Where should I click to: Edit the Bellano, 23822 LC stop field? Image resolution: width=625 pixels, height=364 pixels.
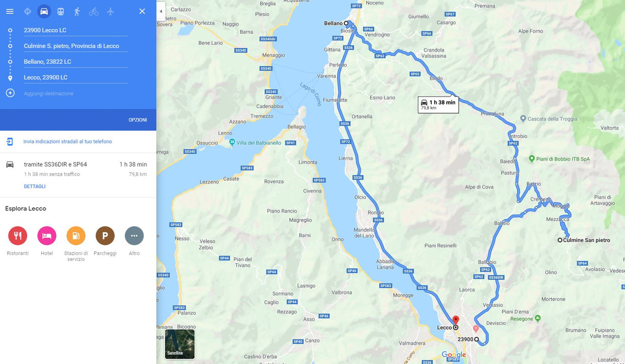coord(76,61)
